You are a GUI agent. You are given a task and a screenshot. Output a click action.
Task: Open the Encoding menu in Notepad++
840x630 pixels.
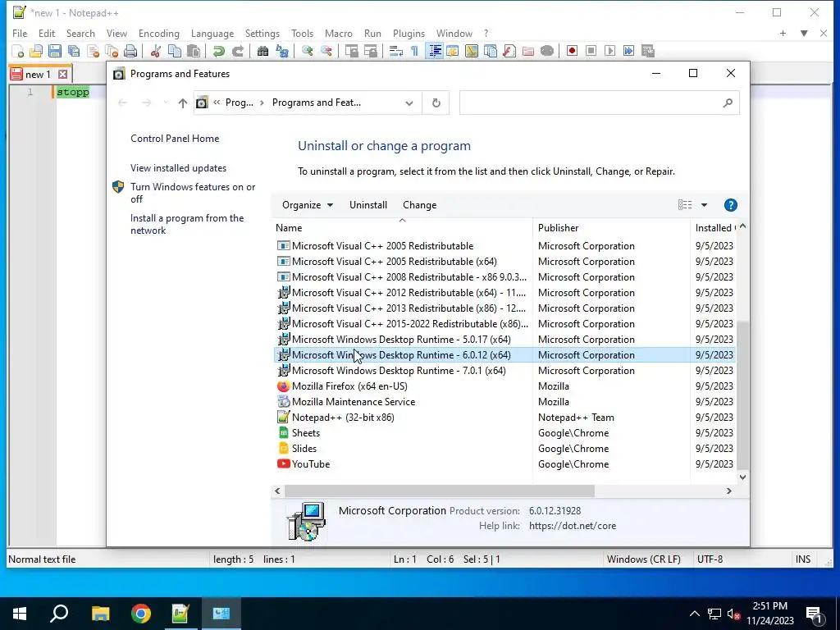159,33
